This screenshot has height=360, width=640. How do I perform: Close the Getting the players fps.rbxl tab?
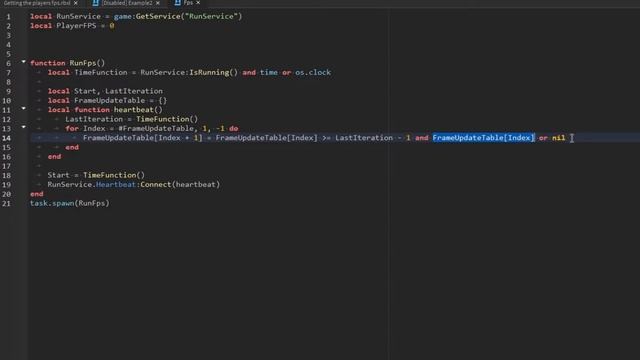click(x=76, y=3)
